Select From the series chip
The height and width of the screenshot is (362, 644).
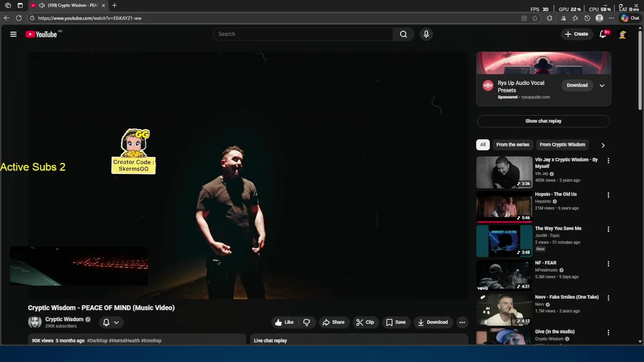point(513,145)
